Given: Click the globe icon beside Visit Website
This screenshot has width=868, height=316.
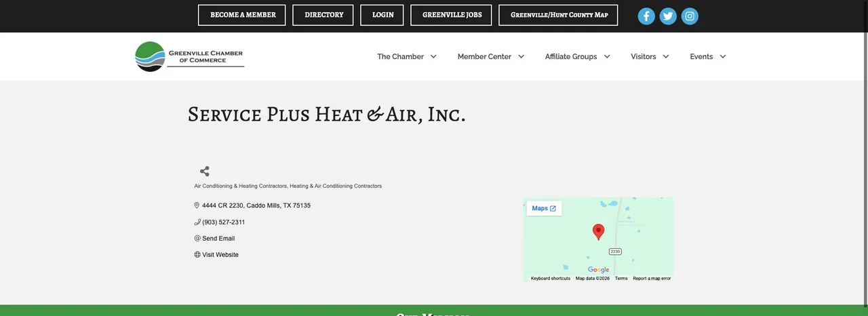Looking at the screenshot, I should coord(197,255).
